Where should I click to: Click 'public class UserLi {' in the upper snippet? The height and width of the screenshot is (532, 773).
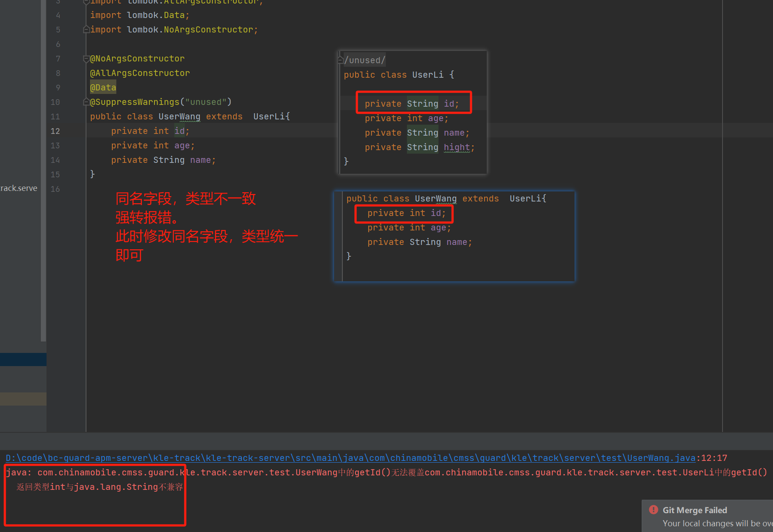(x=399, y=75)
